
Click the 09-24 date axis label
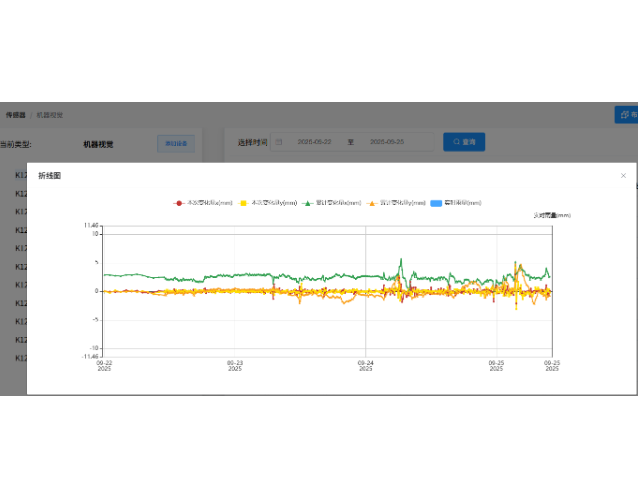(366, 365)
